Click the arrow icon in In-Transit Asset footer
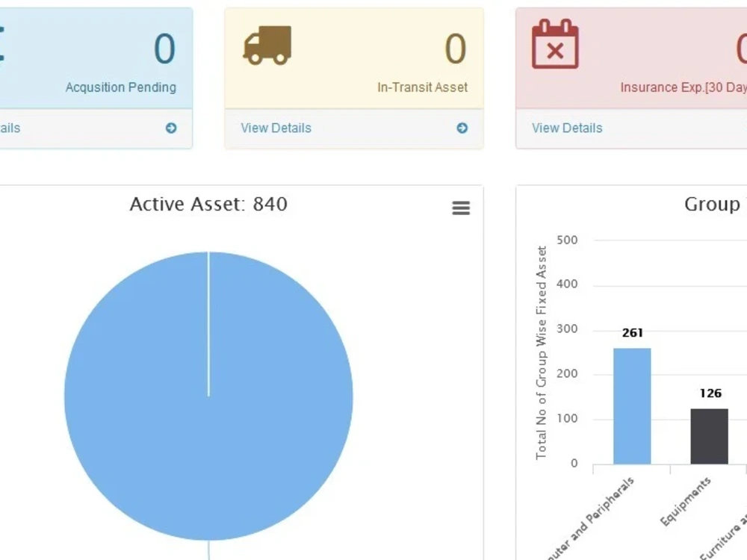This screenshot has height=560, width=747. click(462, 128)
